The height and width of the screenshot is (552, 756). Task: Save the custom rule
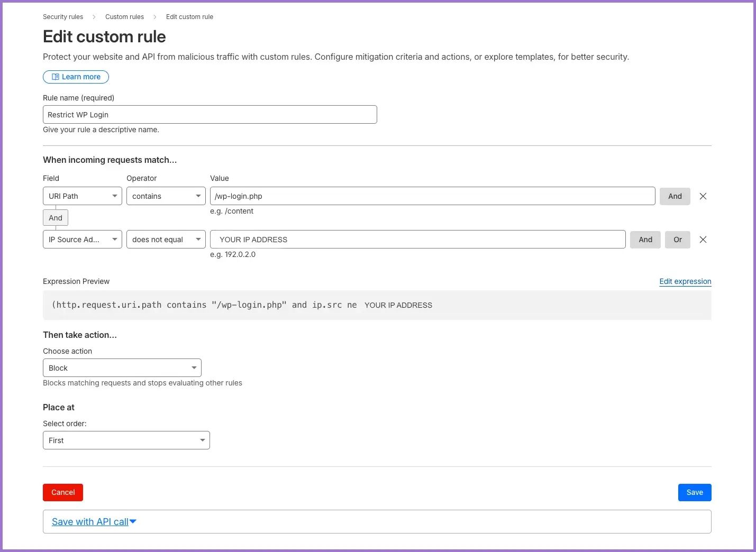point(694,492)
